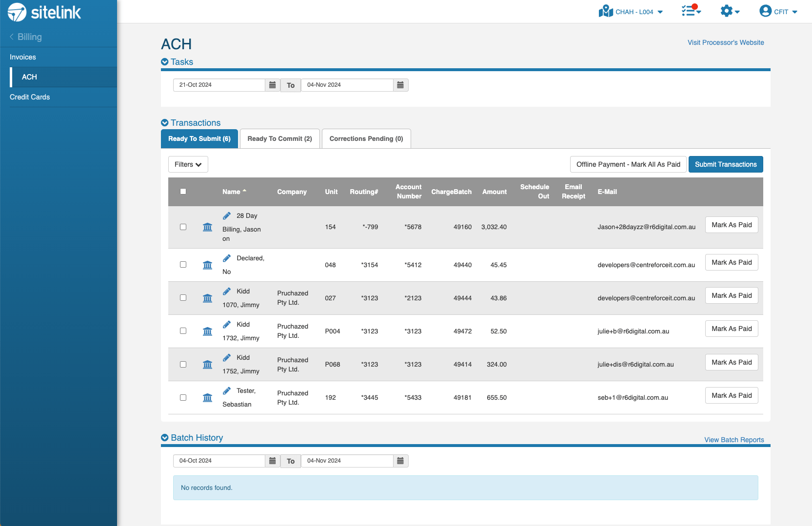Screen dimensions: 812x526
Task: Click the pencil edit icon for Tester, Sebastian
Action: [x=227, y=391]
